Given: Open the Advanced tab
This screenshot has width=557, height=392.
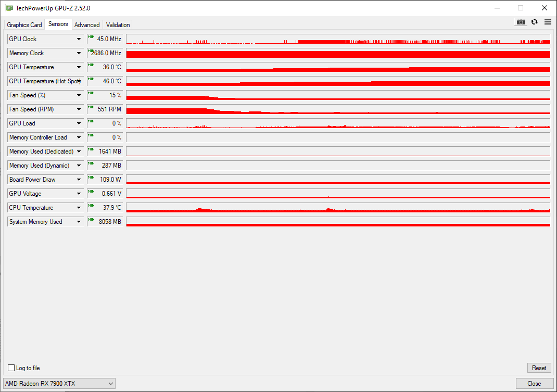Looking at the screenshot, I should click(x=87, y=25).
